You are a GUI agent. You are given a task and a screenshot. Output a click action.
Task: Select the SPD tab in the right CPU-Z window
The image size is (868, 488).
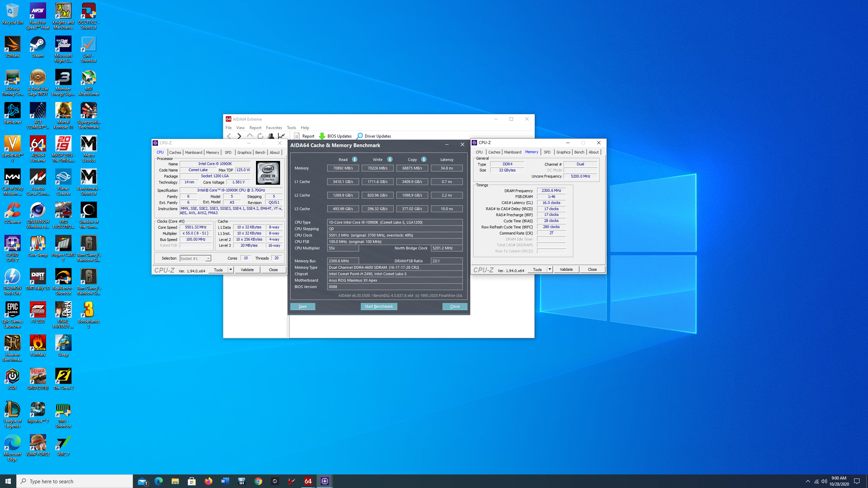pyautogui.click(x=547, y=152)
